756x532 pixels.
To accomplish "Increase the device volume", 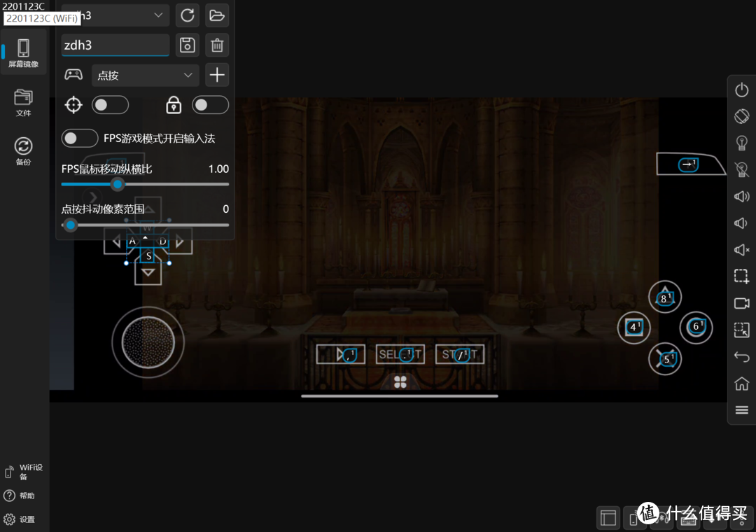I will pos(741,196).
